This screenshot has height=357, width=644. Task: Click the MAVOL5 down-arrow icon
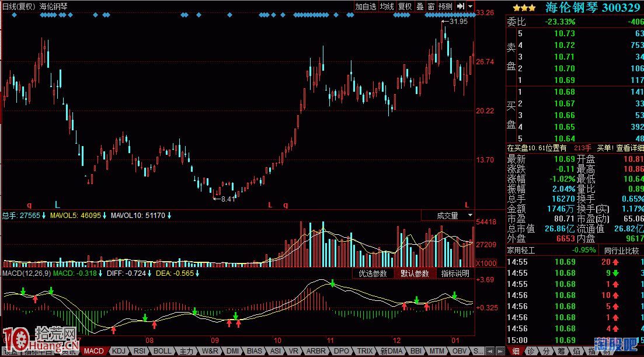point(105,216)
